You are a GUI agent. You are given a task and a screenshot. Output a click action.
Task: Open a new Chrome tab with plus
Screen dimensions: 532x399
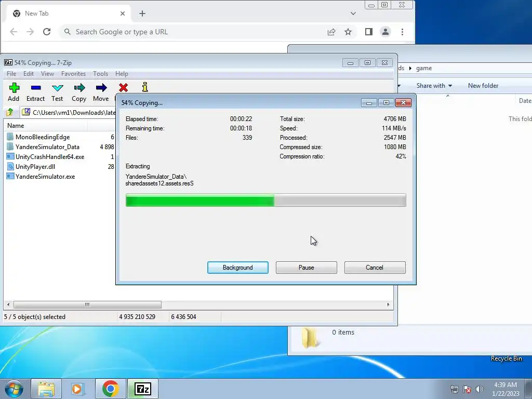[142, 14]
